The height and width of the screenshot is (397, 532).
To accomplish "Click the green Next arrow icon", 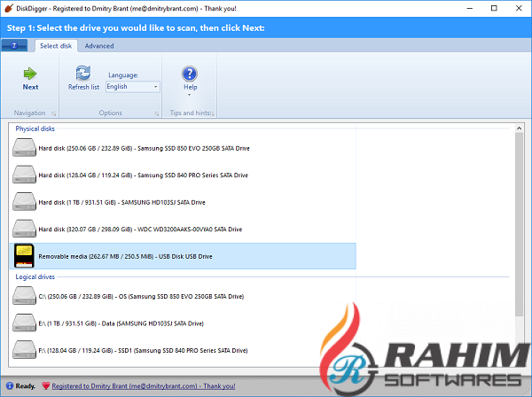I will [30, 74].
